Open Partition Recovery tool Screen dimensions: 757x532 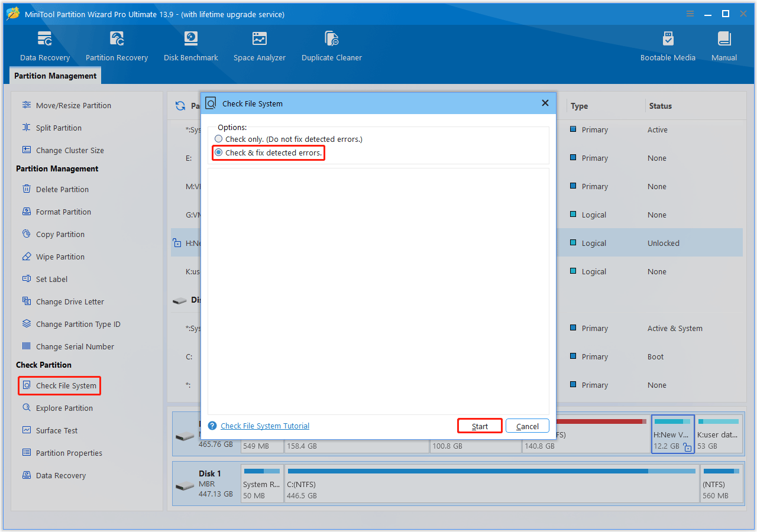coord(117,46)
